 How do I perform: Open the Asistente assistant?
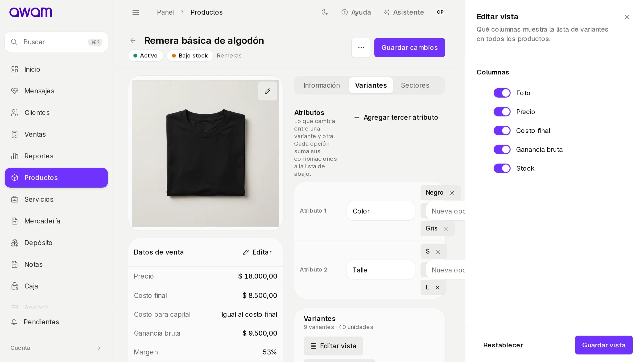pyautogui.click(x=404, y=12)
